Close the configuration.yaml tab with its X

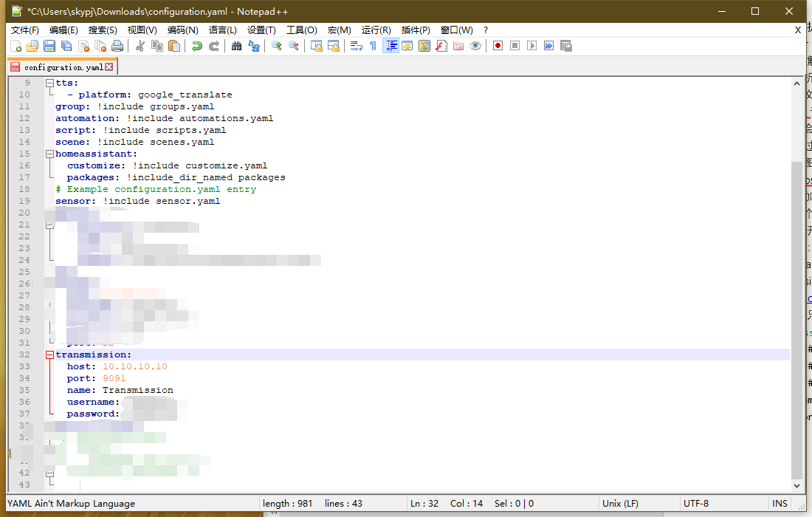tap(109, 67)
